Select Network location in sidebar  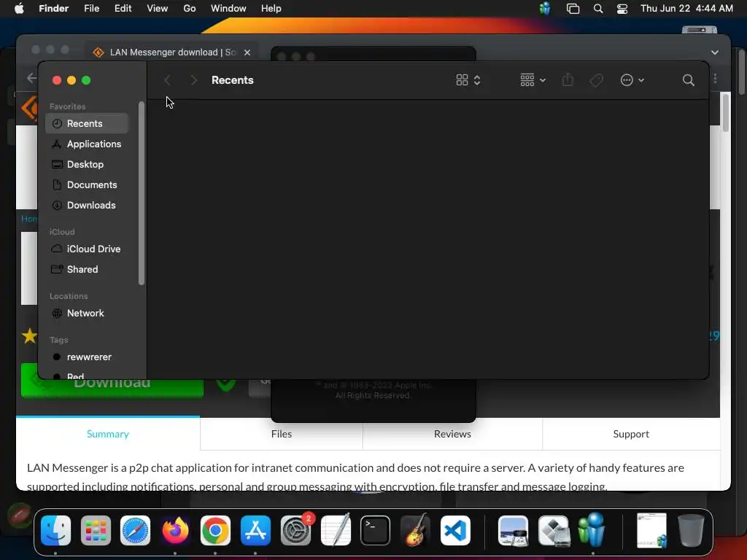[87, 314]
